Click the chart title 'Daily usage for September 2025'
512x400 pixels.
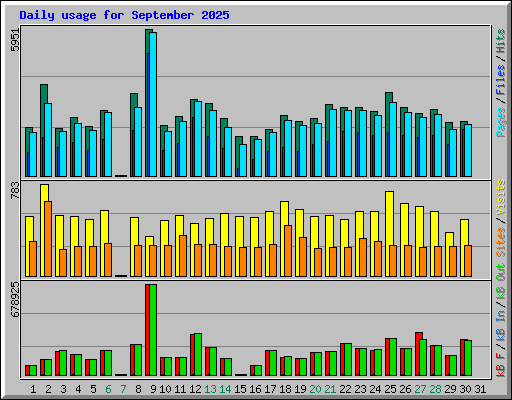pos(124,15)
